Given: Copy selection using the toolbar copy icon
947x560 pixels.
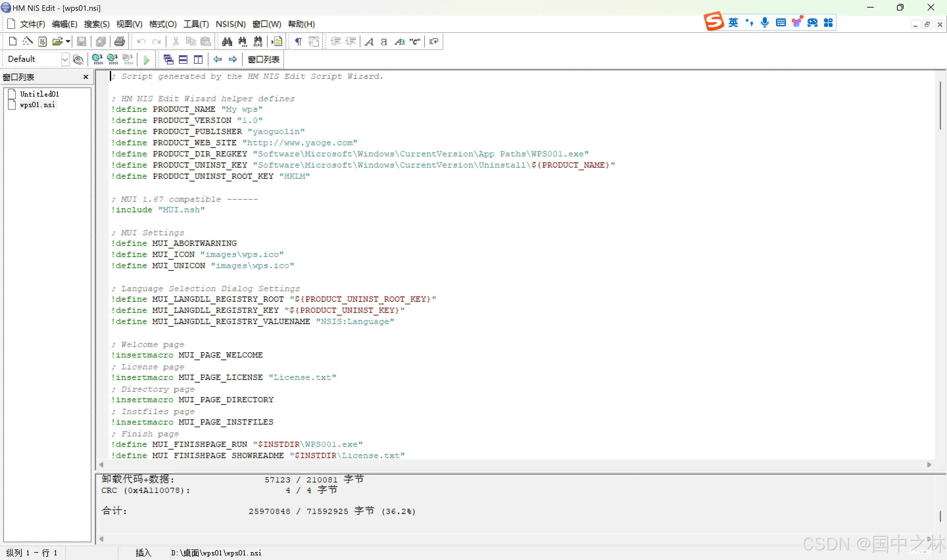Looking at the screenshot, I should [x=191, y=41].
